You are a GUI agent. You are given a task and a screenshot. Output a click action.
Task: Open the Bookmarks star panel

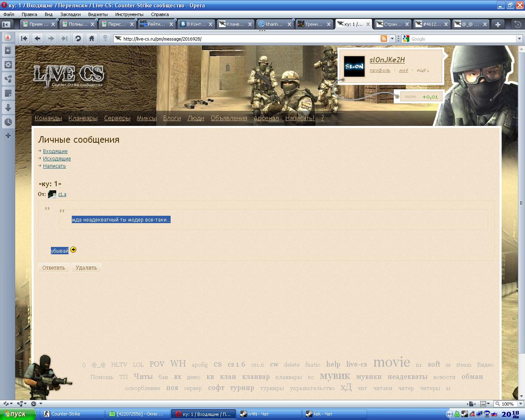point(8,50)
